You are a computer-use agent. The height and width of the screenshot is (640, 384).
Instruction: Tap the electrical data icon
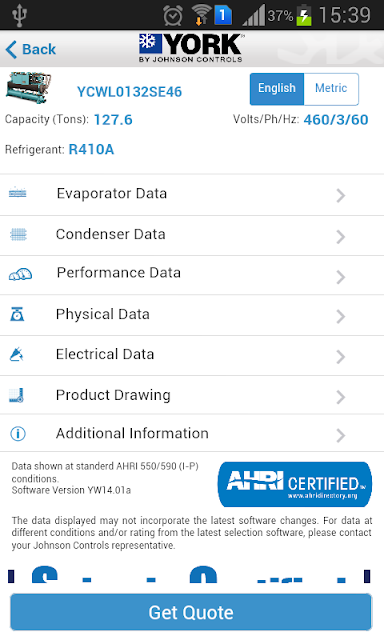click(16, 354)
